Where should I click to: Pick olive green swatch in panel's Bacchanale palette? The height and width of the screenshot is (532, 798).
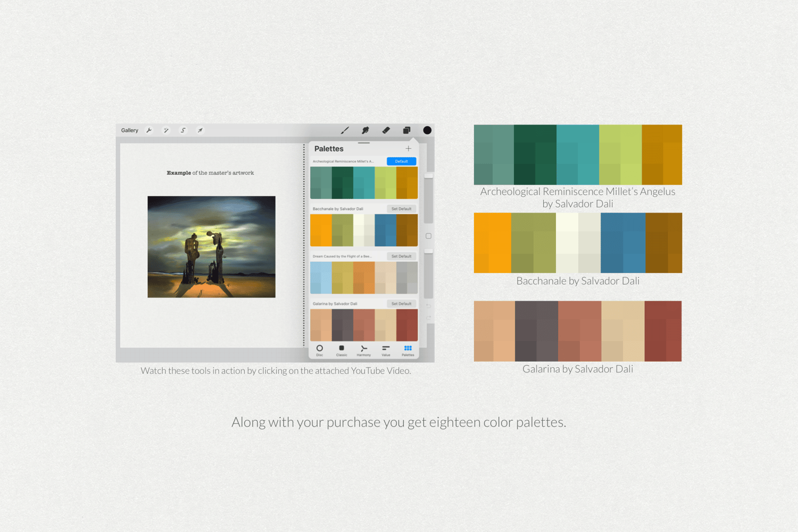click(343, 230)
